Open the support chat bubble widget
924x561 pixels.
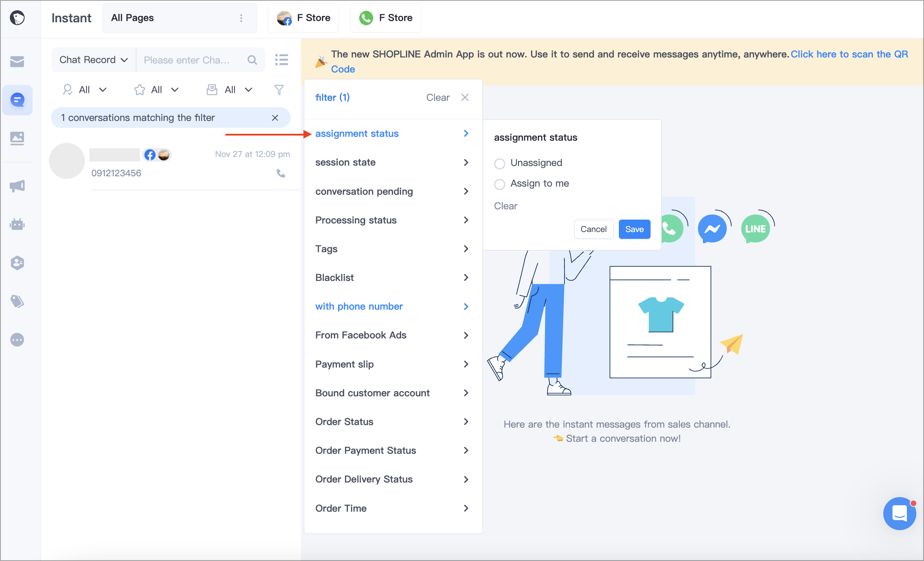pos(899,513)
